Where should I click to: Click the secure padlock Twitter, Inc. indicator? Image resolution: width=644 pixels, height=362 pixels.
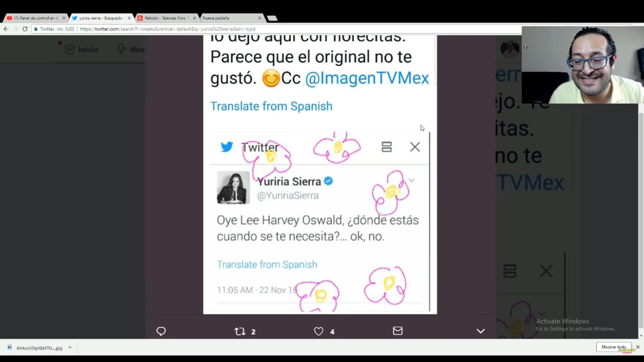[x=54, y=29]
